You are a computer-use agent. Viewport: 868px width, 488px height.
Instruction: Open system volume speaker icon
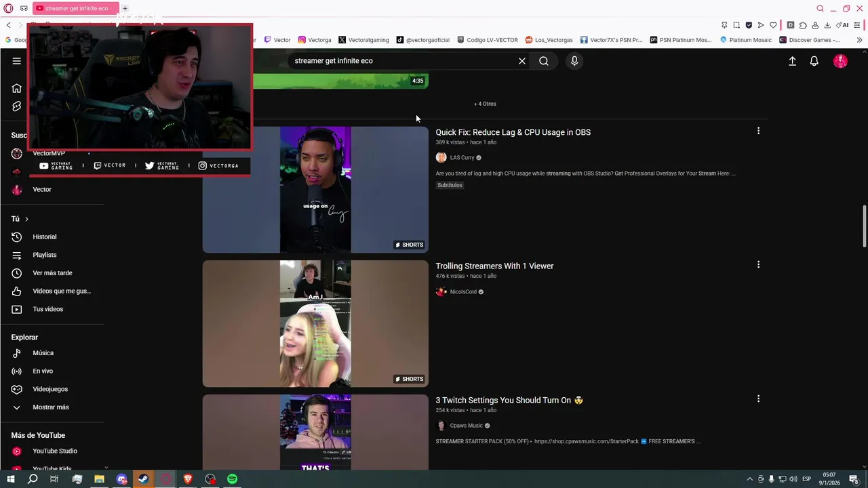tap(793, 479)
